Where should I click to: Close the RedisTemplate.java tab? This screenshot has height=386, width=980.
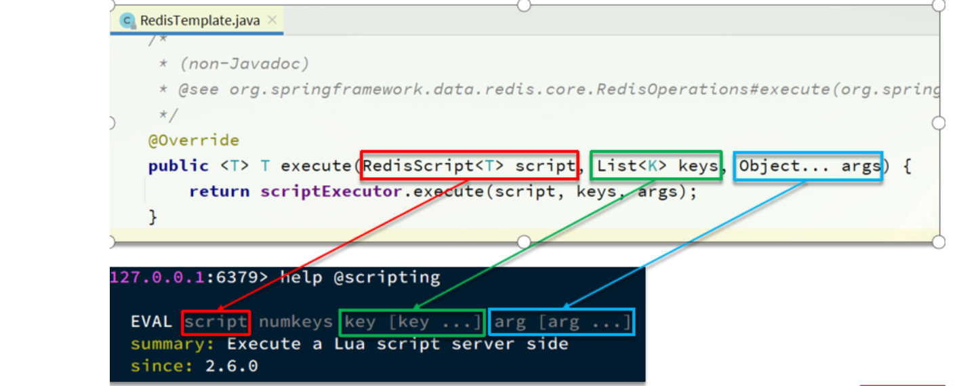click(272, 20)
